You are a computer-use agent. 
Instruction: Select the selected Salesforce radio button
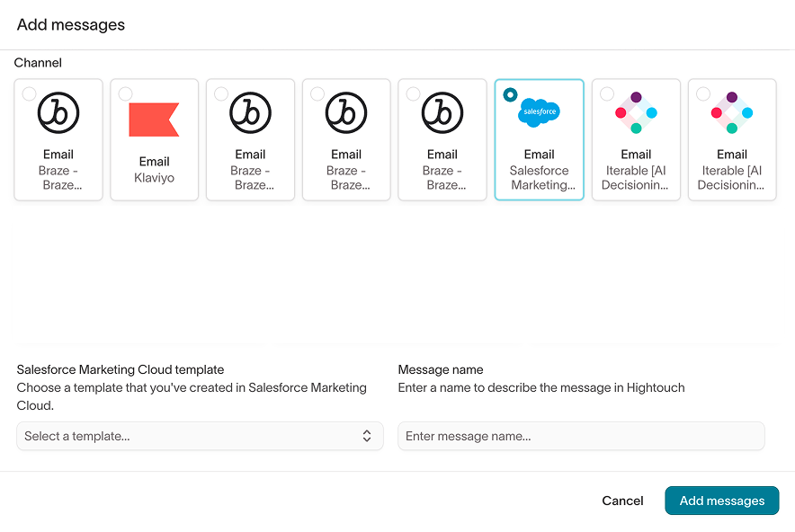click(510, 93)
